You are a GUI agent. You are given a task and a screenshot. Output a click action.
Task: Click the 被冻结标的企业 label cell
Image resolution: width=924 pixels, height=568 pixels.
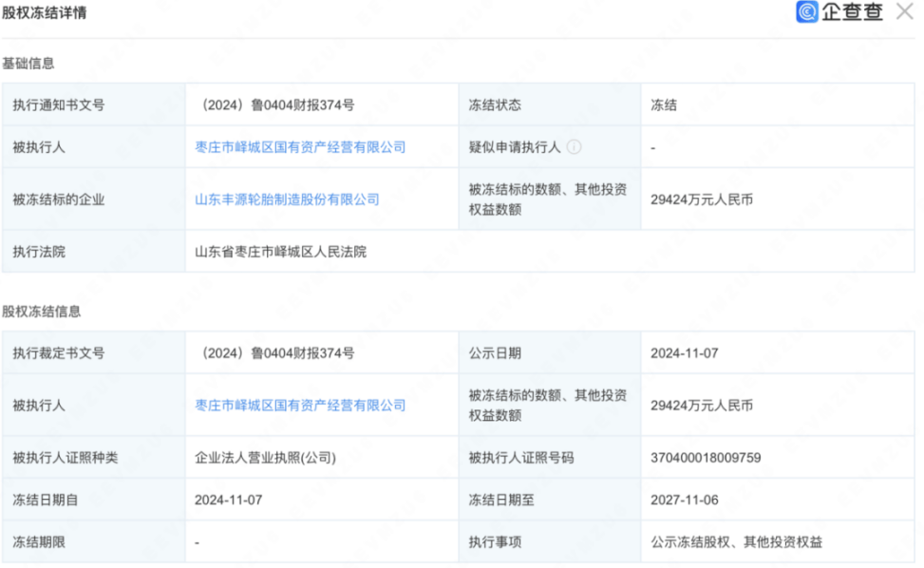pyautogui.click(x=94, y=199)
